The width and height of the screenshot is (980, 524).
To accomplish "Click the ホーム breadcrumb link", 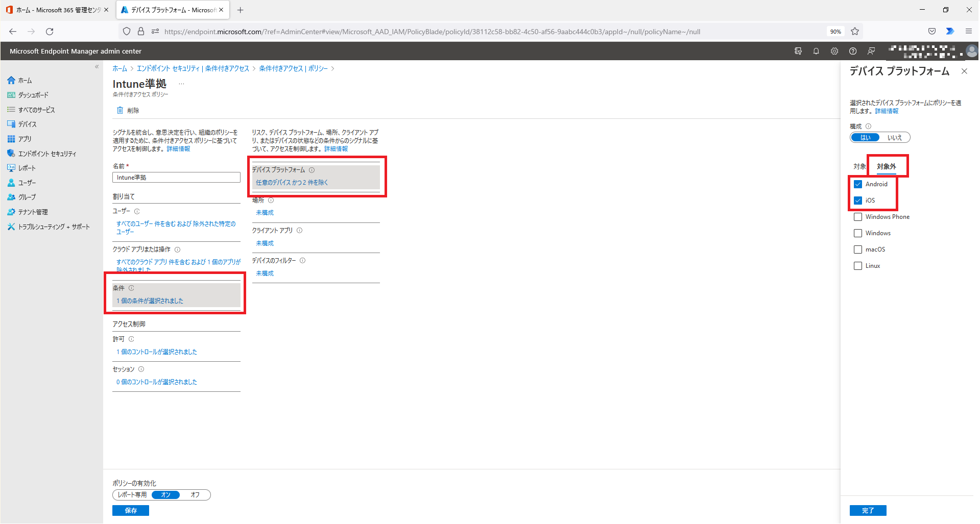I will 119,69.
